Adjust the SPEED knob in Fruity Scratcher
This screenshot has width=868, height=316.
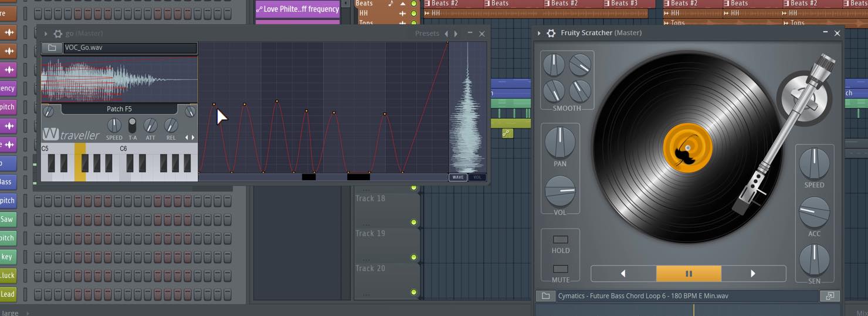click(814, 164)
